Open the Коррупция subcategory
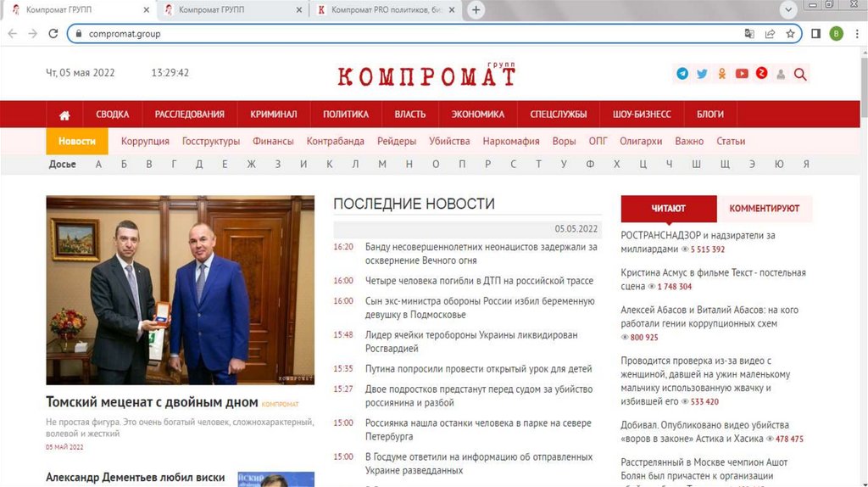The height and width of the screenshot is (487, 868). (x=145, y=142)
